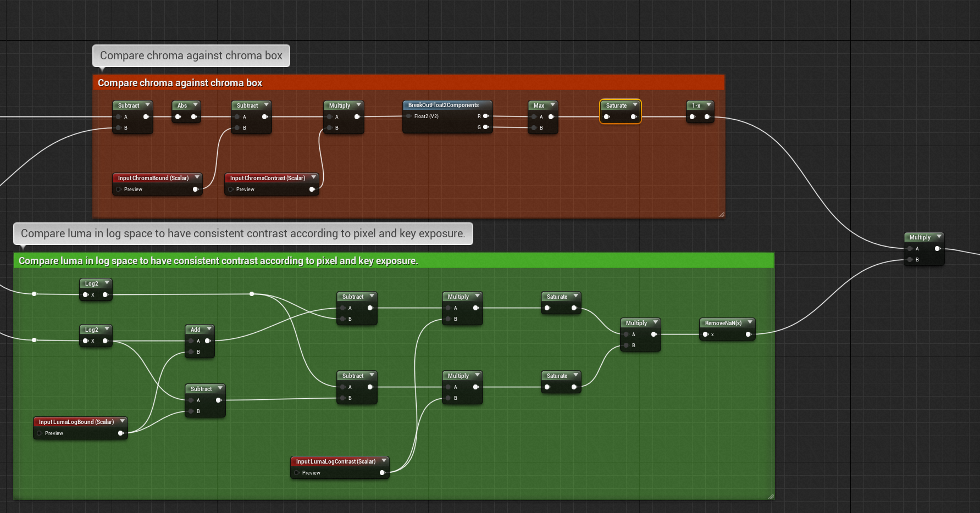The width and height of the screenshot is (980, 513).
Task: Click the orange-highlighted Saturate node's input pin
Action: tap(607, 117)
